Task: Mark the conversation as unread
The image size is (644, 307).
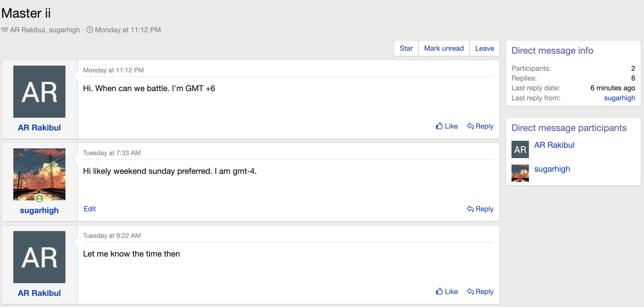Action: tap(444, 48)
